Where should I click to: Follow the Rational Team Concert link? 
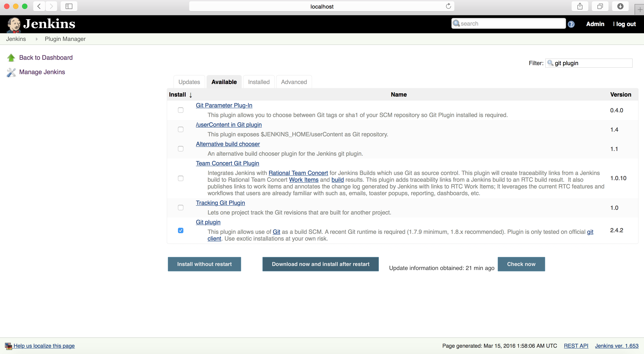click(x=298, y=173)
